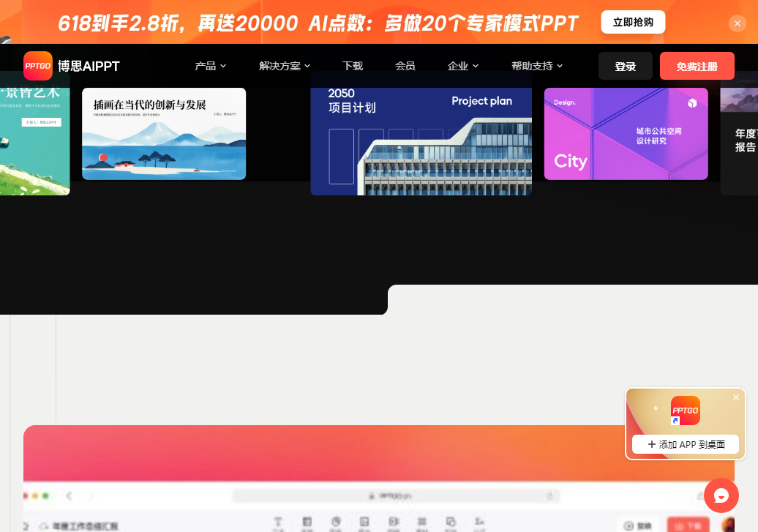Close the add-app-to-desktop popup
Image resolution: width=758 pixels, height=532 pixels.
click(736, 397)
